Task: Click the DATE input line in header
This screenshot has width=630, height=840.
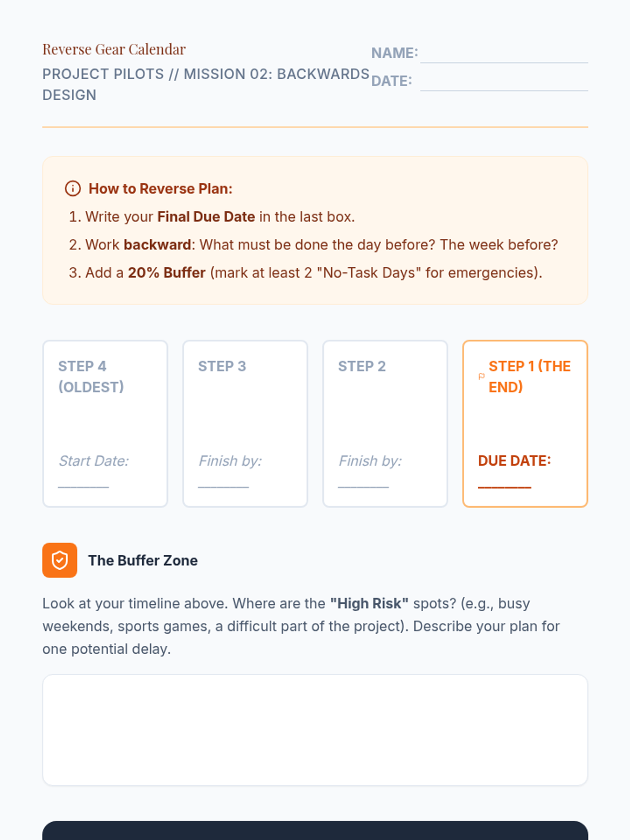Action: click(504, 82)
